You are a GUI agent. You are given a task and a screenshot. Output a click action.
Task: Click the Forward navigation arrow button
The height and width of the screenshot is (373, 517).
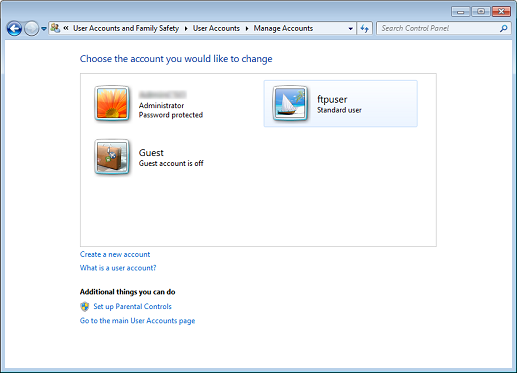[32, 29]
